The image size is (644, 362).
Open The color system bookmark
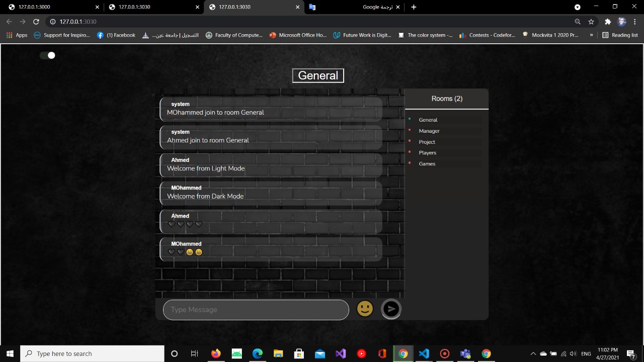(425, 35)
